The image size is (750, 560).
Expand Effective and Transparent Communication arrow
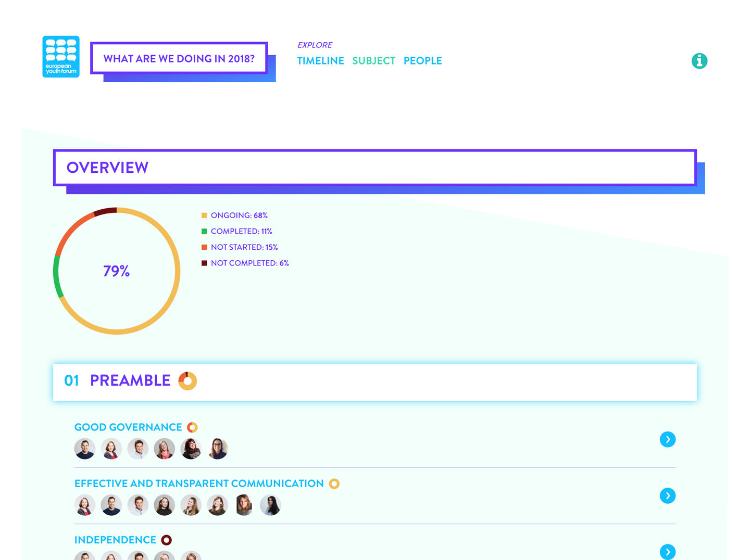(x=667, y=495)
